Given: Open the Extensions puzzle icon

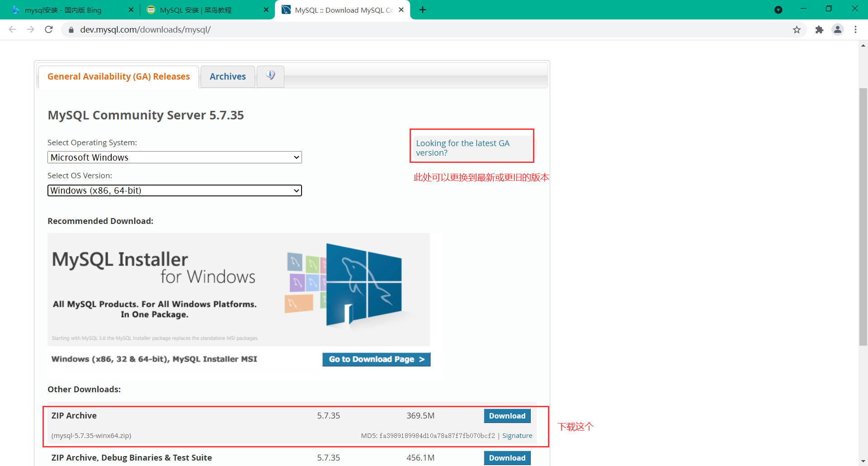Looking at the screenshot, I should pos(819,30).
